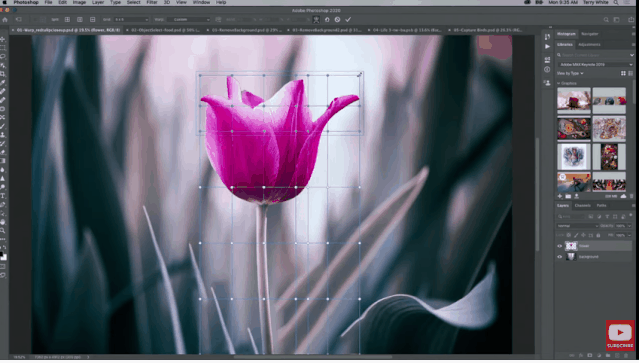The width and height of the screenshot is (639, 363).
Task: Click the Reset warp arrow icon
Action: [327, 20]
